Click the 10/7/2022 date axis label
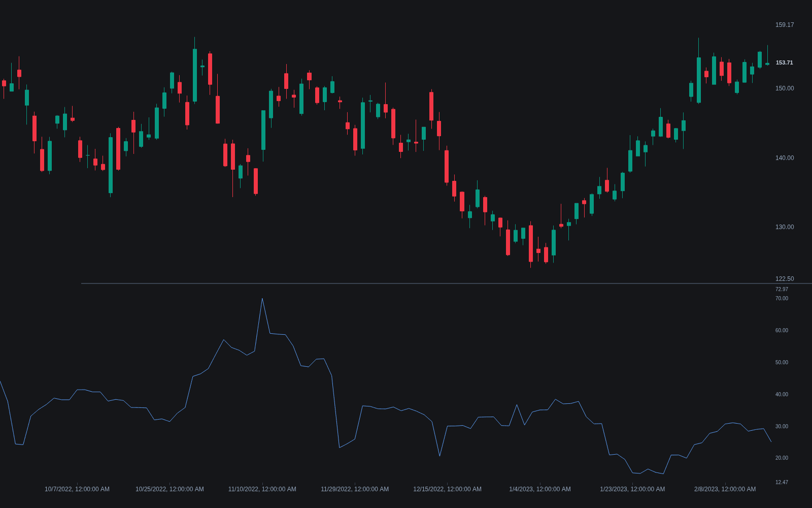The height and width of the screenshot is (508, 812). click(77, 489)
